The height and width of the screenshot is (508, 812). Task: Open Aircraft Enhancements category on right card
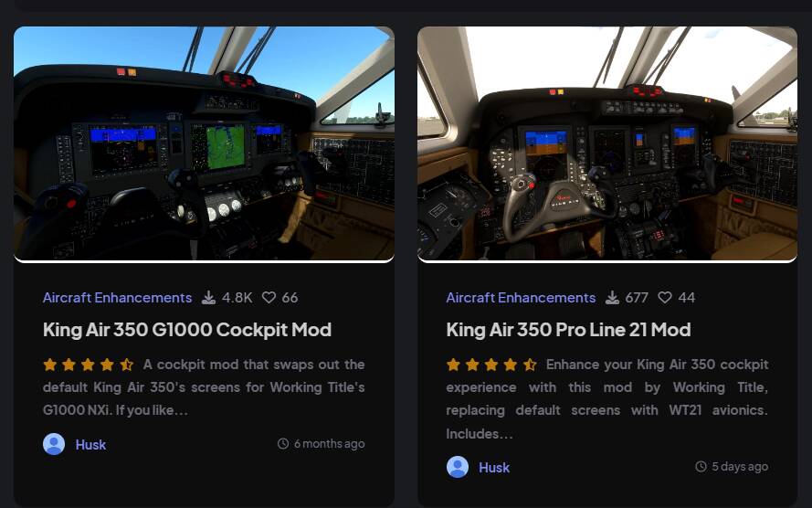click(521, 298)
